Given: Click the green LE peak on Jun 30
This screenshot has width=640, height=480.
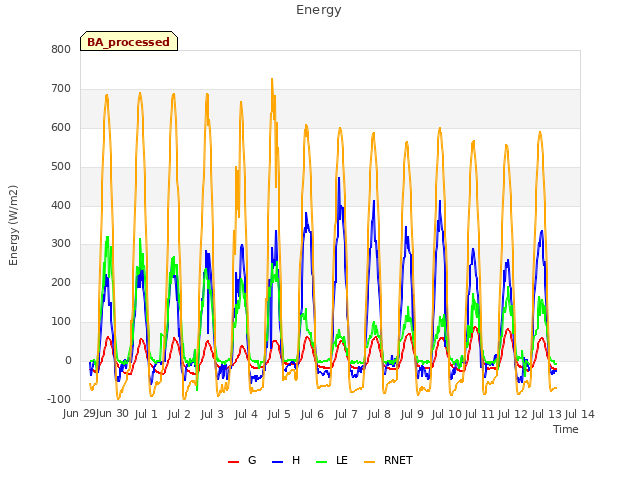Looking at the screenshot, I should (107, 237).
